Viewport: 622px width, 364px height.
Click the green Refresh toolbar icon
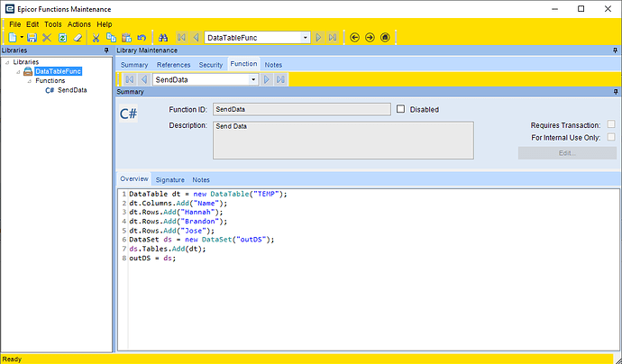[x=63, y=38]
